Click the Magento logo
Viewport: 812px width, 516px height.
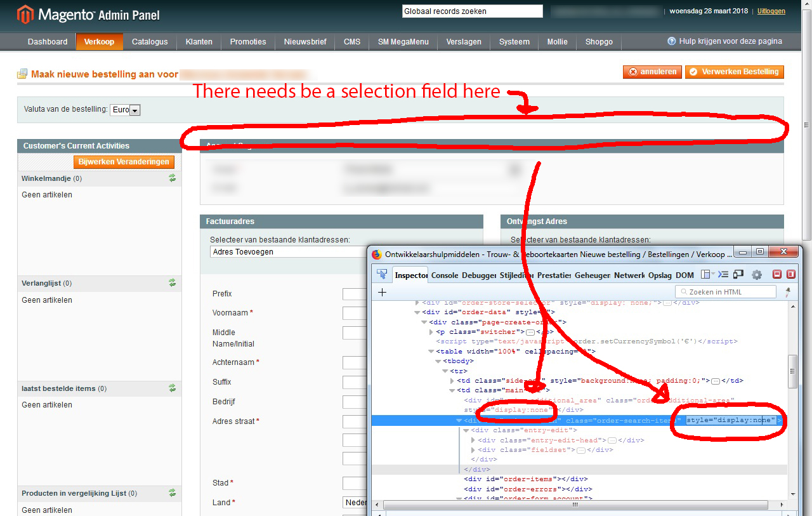24,13
